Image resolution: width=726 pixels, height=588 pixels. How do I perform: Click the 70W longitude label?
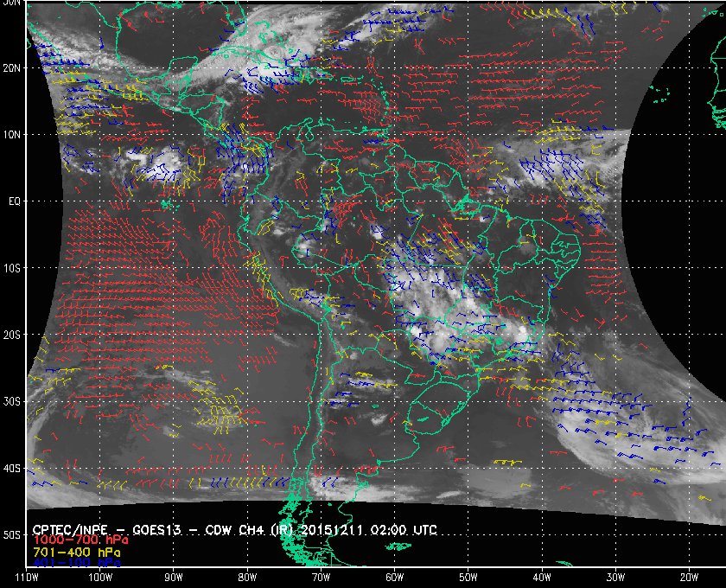point(321,578)
